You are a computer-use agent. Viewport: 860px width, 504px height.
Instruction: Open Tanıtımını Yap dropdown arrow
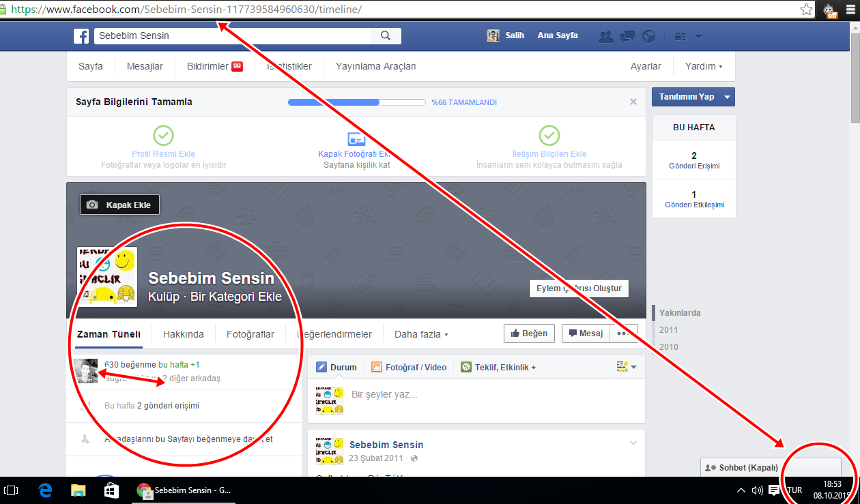(728, 97)
